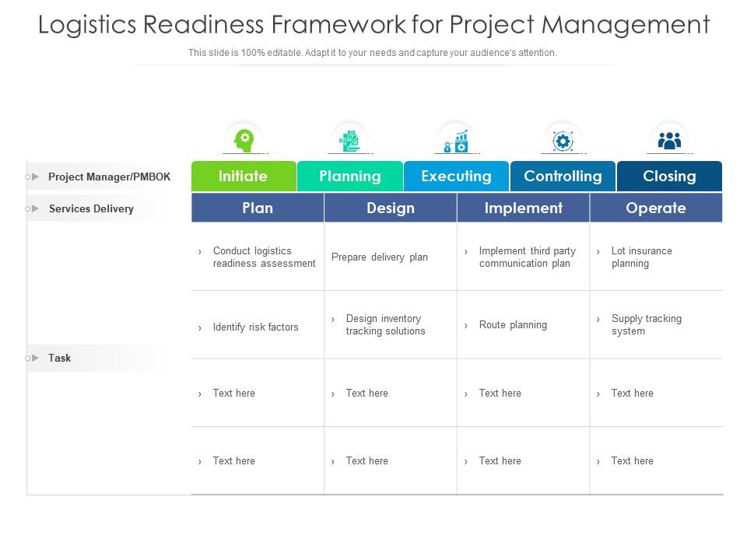Switch to the Executing stage tab
This screenshot has height=560, width=747.
click(x=456, y=176)
